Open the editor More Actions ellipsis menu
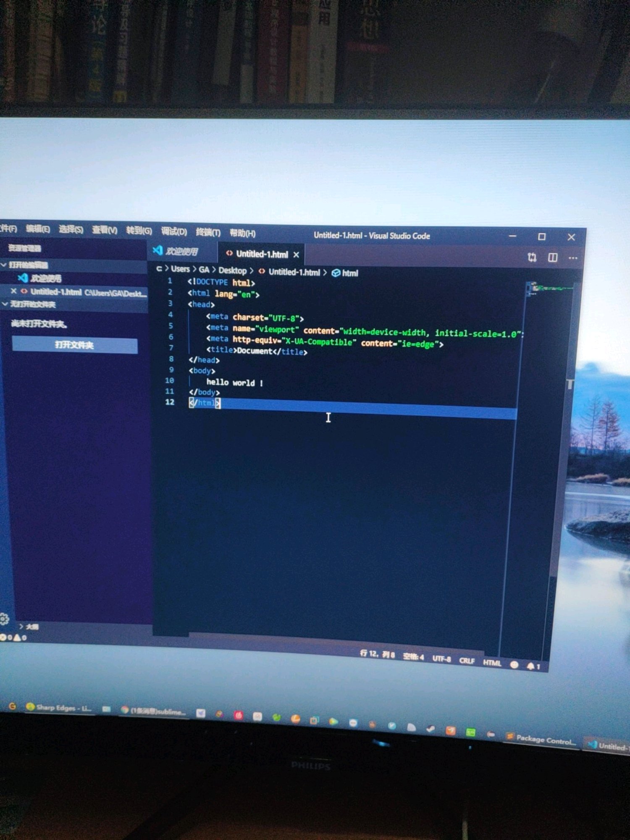 [x=573, y=258]
